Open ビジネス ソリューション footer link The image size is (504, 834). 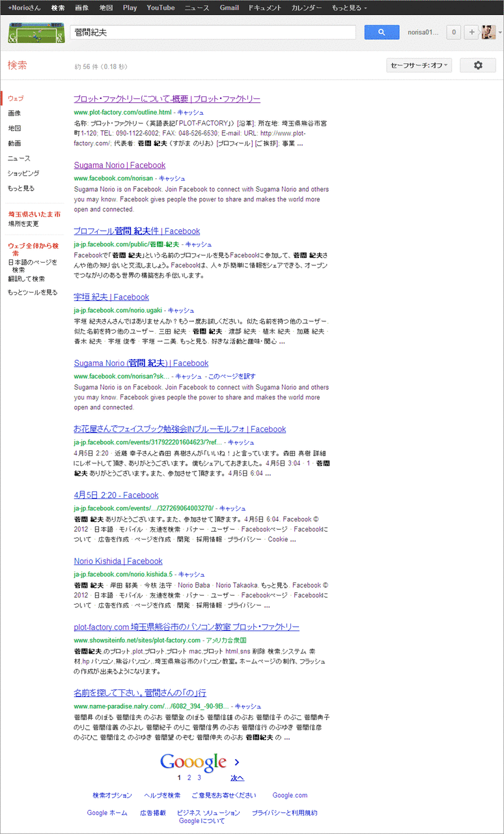(x=208, y=812)
